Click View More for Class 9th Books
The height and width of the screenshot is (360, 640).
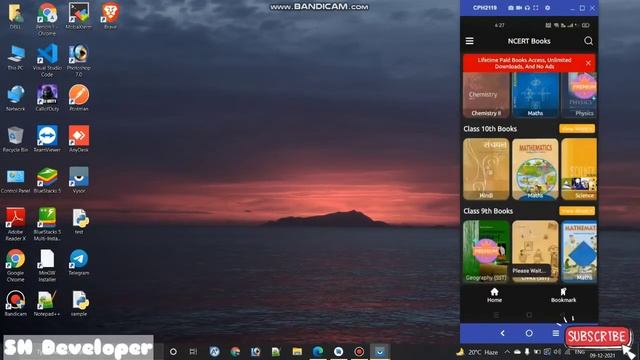[x=577, y=211]
